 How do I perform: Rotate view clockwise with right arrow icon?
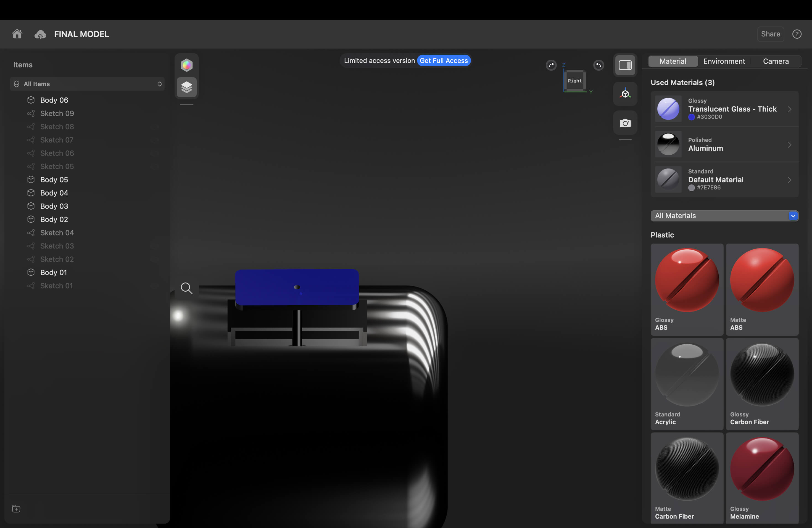click(x=551, y=65)
